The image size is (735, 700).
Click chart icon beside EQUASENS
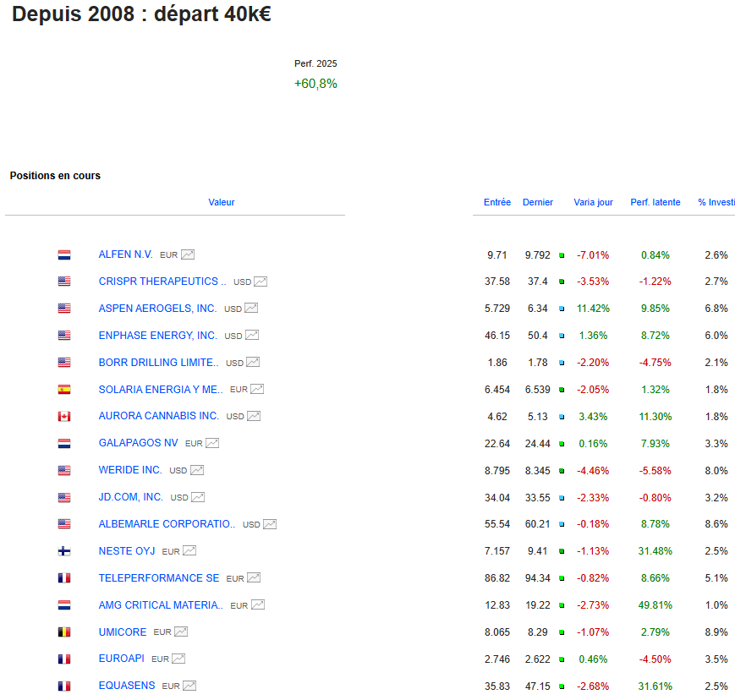click(189, 686)
